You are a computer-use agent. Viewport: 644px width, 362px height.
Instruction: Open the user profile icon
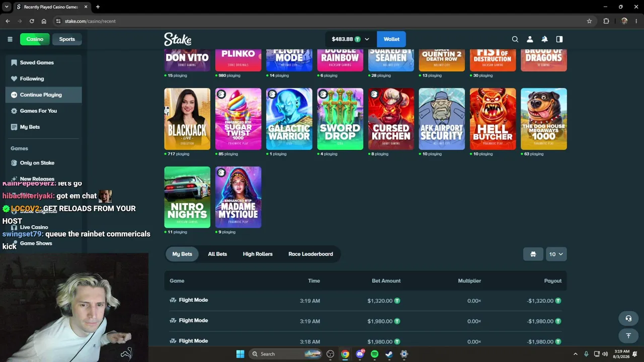click(530, 39)
